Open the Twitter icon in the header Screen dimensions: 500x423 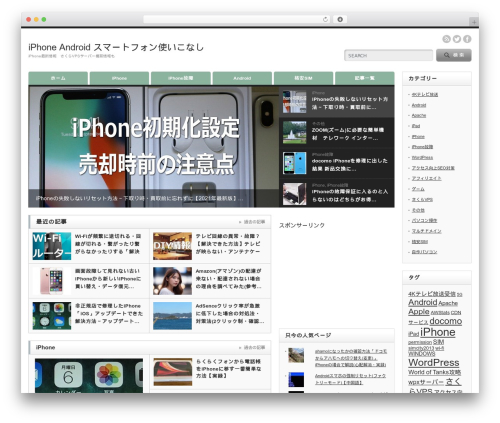pos(457,39)
